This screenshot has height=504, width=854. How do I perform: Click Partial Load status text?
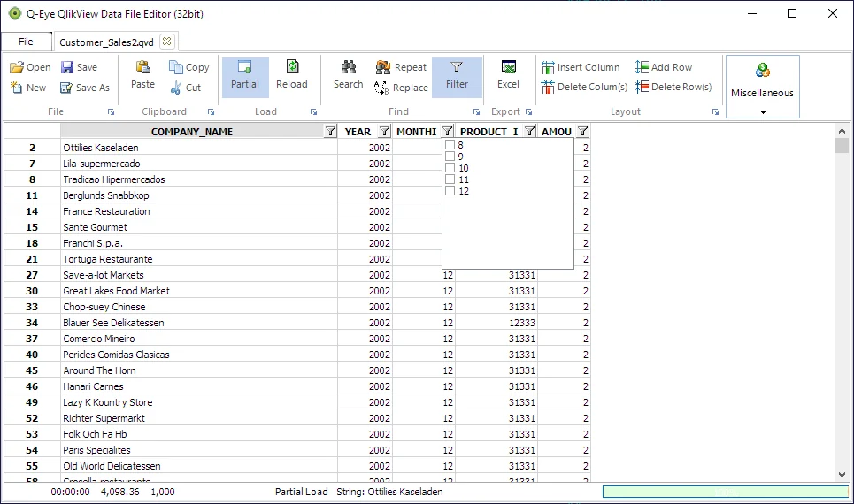(x=301, y=492)
